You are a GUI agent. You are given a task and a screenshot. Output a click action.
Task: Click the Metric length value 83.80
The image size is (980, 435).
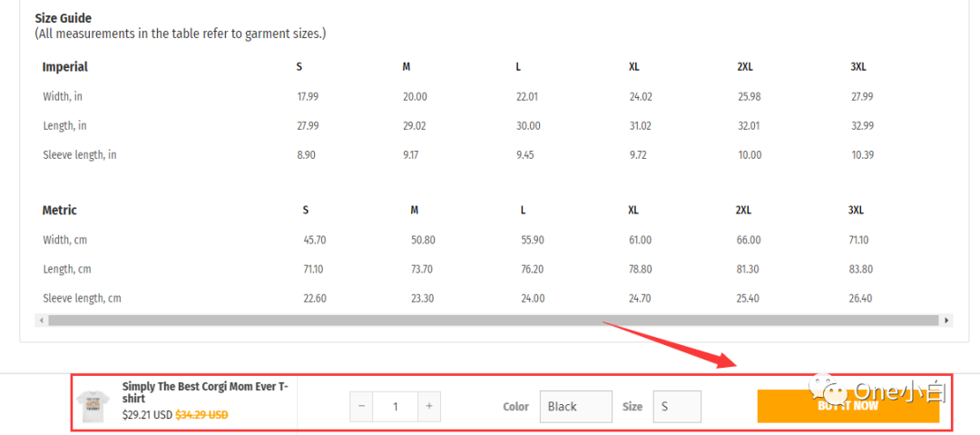[x=860, y=270]
